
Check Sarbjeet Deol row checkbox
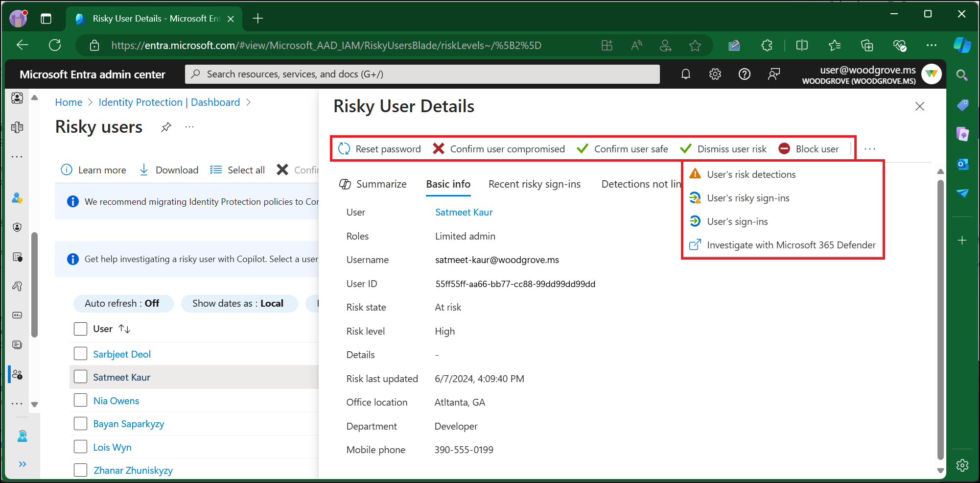click(x=80, y=354)
